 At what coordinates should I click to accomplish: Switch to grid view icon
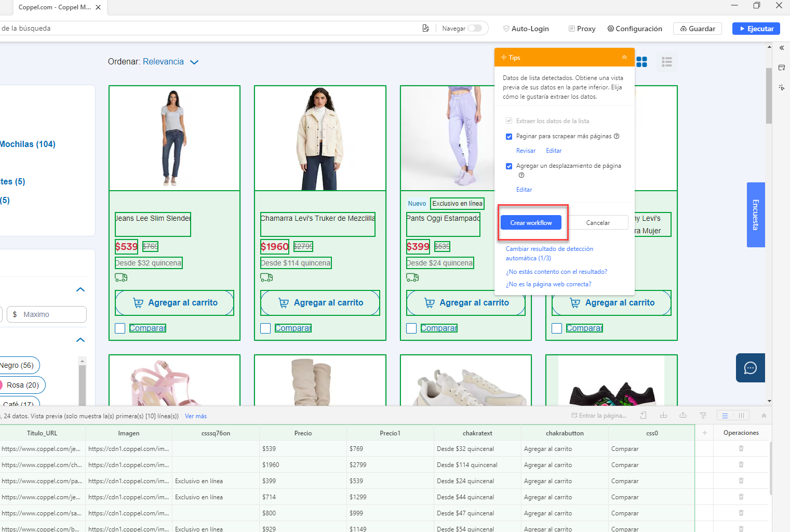(642, 62)
